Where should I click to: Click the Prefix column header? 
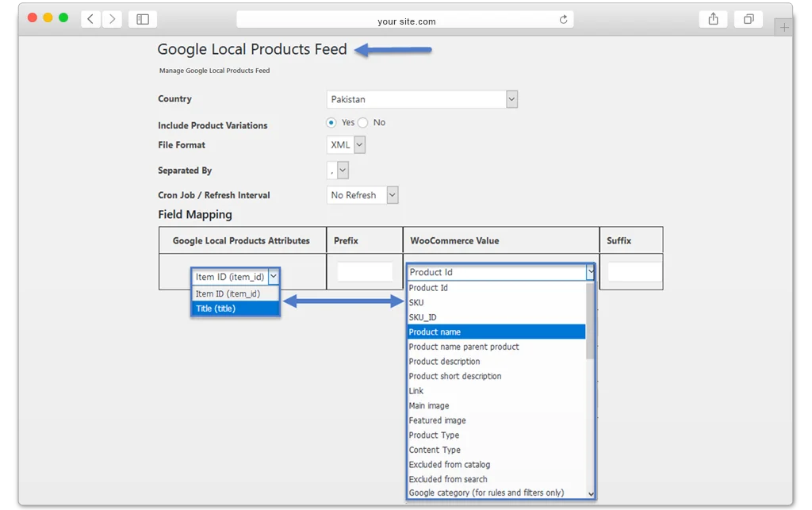point(346,241)
